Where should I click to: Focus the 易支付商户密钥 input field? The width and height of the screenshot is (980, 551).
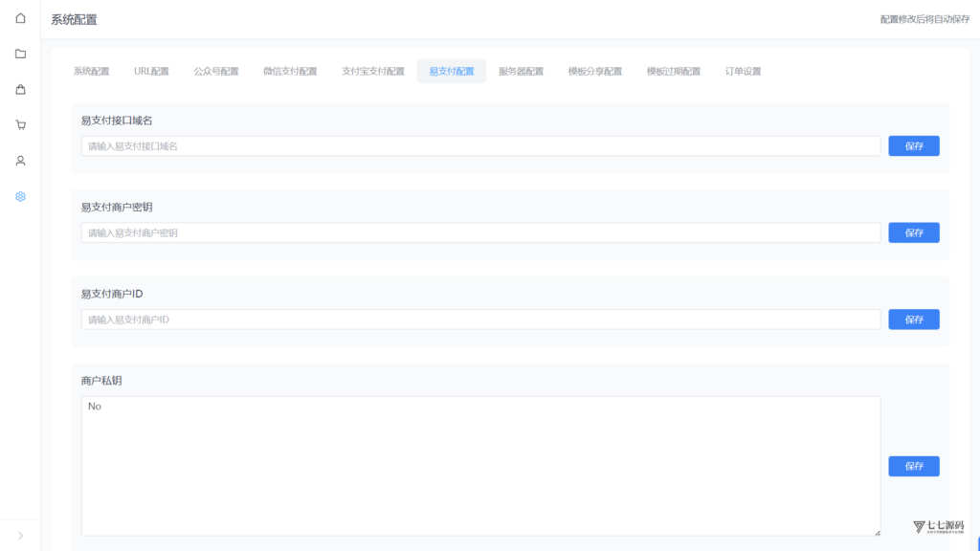tap(480, 233)
